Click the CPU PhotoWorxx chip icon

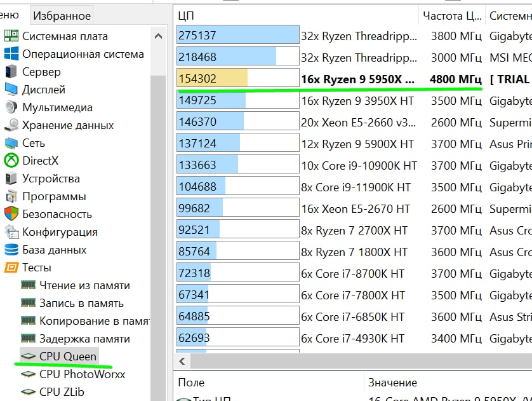28,374
